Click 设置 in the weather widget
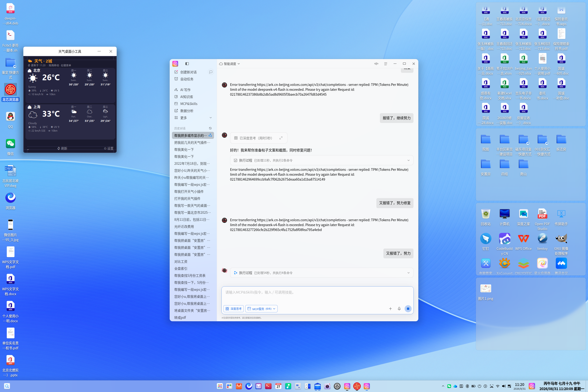This screenshot has width=588, height=392. (x=109, y=148)
